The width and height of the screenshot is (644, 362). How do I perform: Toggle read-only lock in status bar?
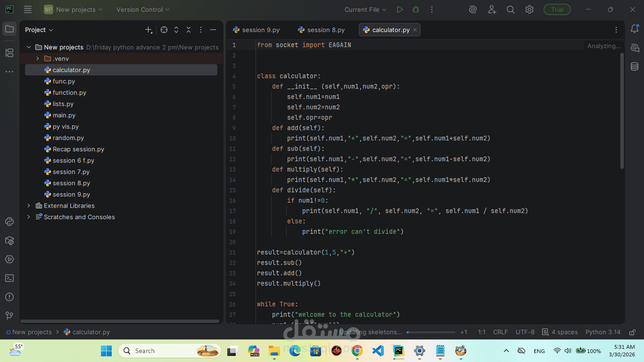tap(633, 332)
